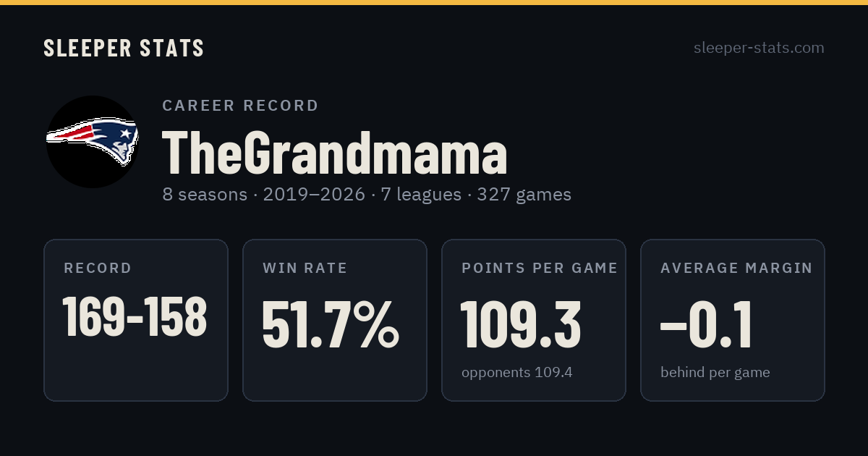Image resolution: width=868 pixels, height=456 pixels.
Task: Select the TheGrandmama username heading
Action: pyautogui.click(x=335, y=153)
